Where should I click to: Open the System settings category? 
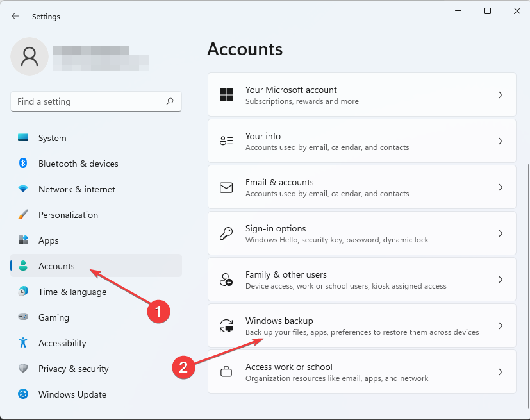52,138
